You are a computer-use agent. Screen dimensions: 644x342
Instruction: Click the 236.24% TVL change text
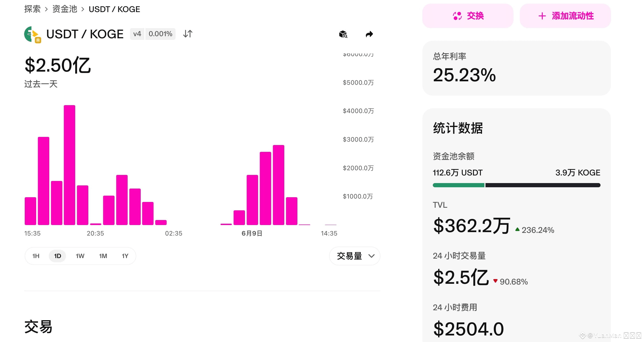point(538,230)
